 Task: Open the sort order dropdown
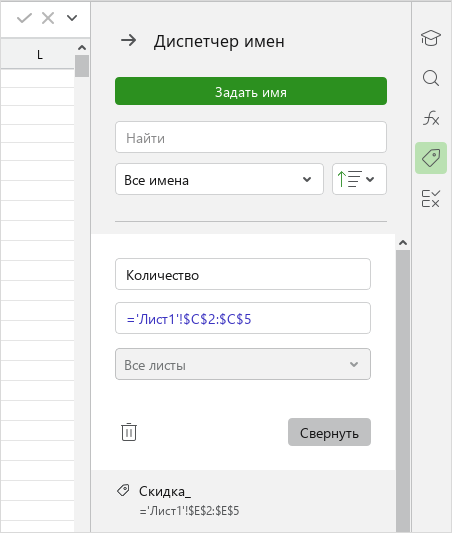pos(359,179)
